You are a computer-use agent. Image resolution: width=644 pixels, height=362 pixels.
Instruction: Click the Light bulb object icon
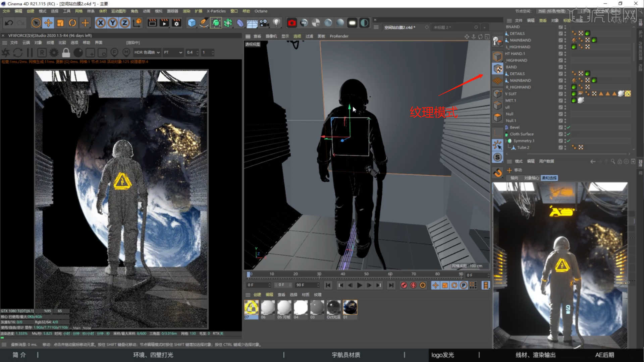tap(276, 23)
